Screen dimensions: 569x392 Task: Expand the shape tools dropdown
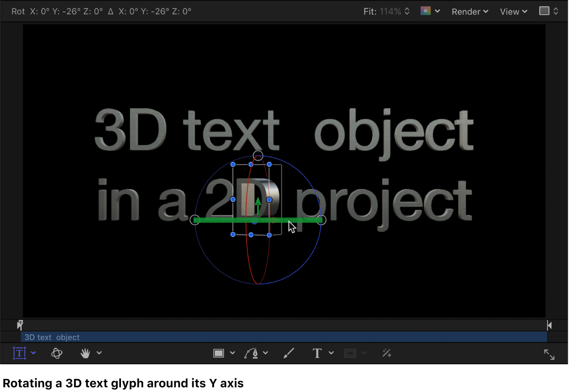pos(233,353)
